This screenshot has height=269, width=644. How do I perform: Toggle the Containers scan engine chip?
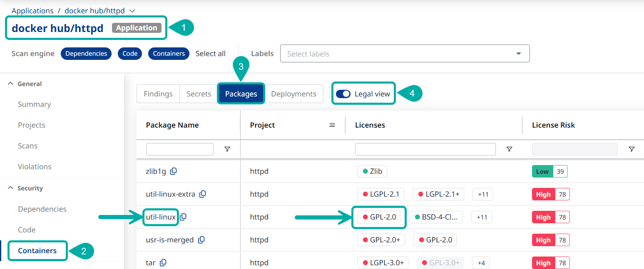169,54
